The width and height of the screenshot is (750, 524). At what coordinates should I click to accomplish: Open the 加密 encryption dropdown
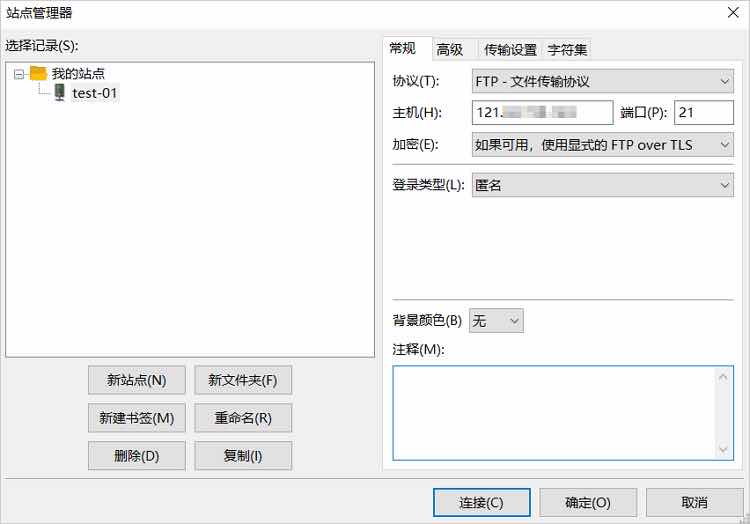coord(603,145)
